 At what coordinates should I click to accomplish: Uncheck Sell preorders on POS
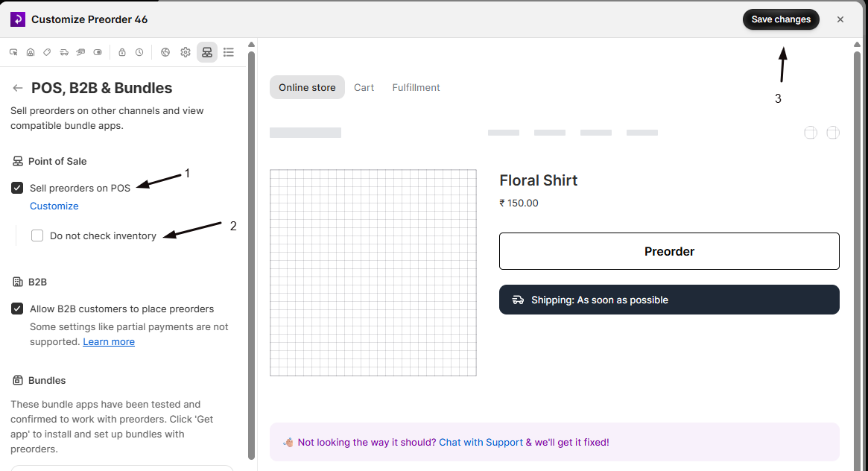point(17,189)
